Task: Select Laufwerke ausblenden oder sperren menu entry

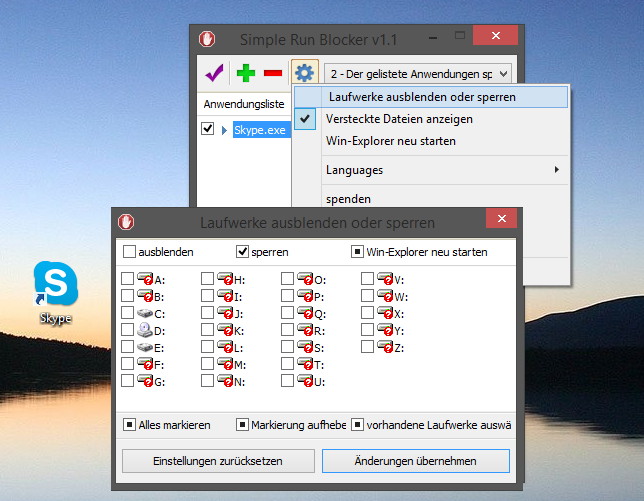Action: (x=431, y=97)
